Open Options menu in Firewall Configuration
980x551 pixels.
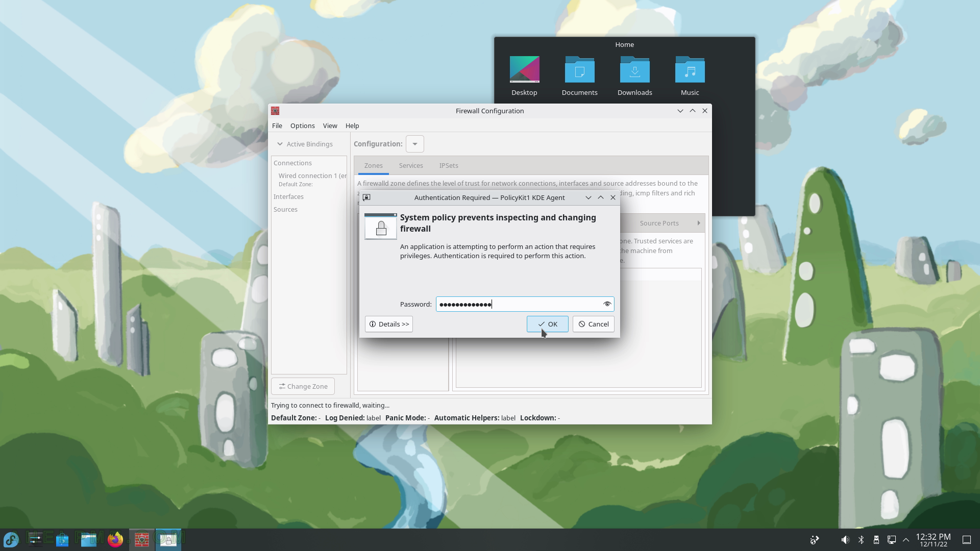tap(302, 126)
